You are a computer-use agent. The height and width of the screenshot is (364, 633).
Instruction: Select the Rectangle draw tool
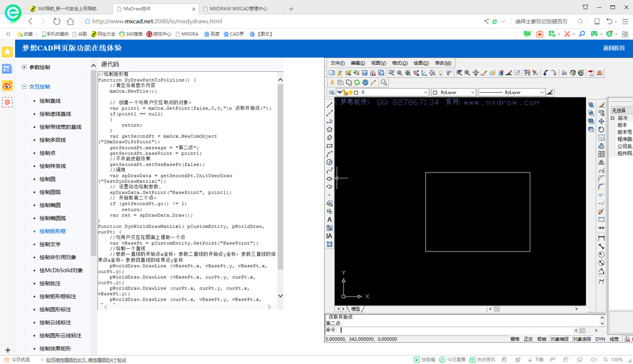(330, 146)
